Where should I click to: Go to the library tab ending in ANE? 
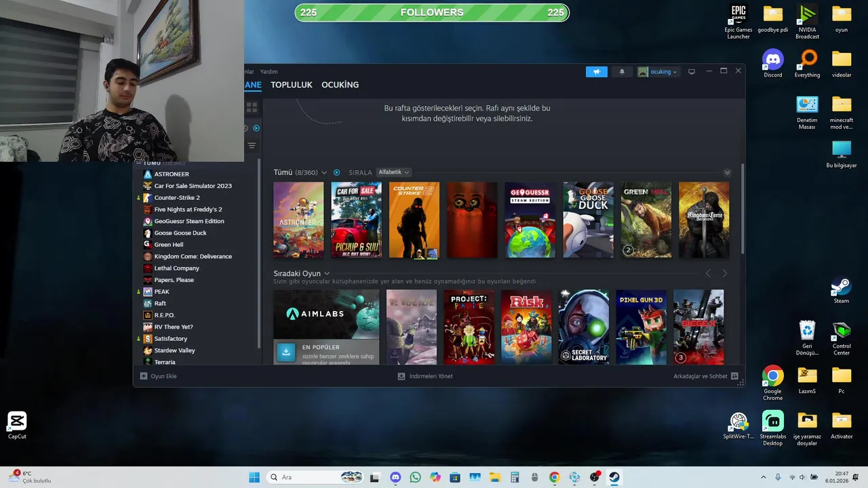coord(253,85)
